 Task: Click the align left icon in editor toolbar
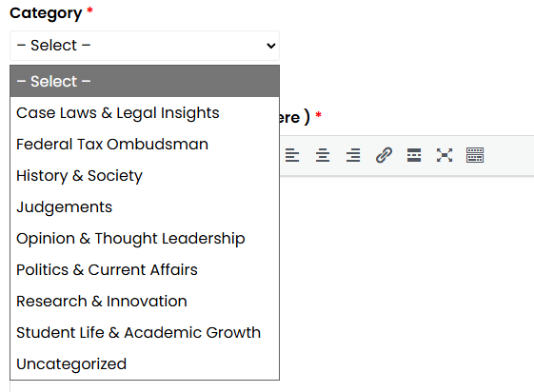pyautogui.click(x=292, y=155)
